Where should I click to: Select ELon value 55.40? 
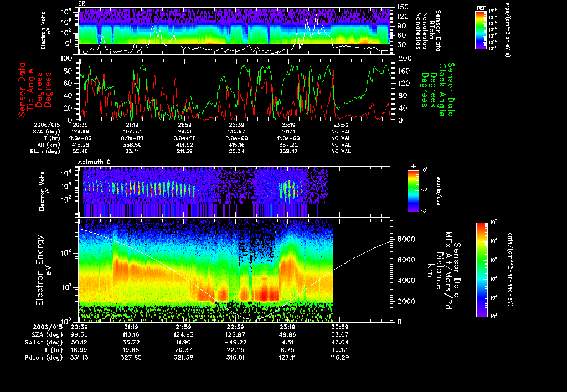tap(80, 152)
